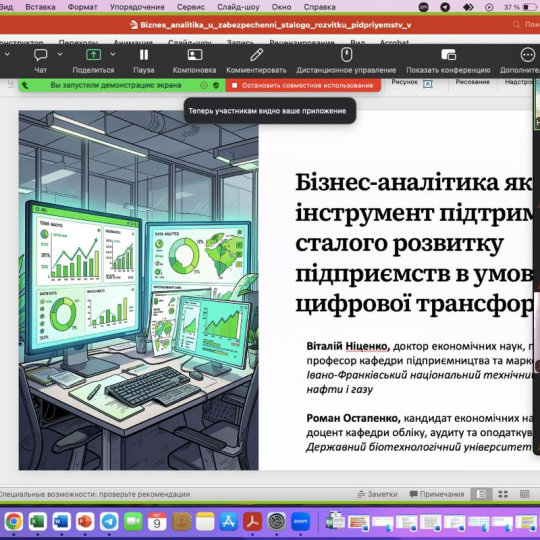Click the green Share screen icon
540x540 pixels.
(93, 54)
